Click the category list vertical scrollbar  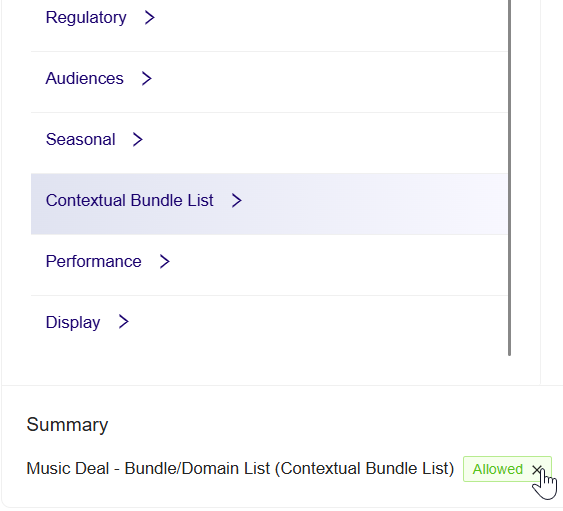[510, 178]
